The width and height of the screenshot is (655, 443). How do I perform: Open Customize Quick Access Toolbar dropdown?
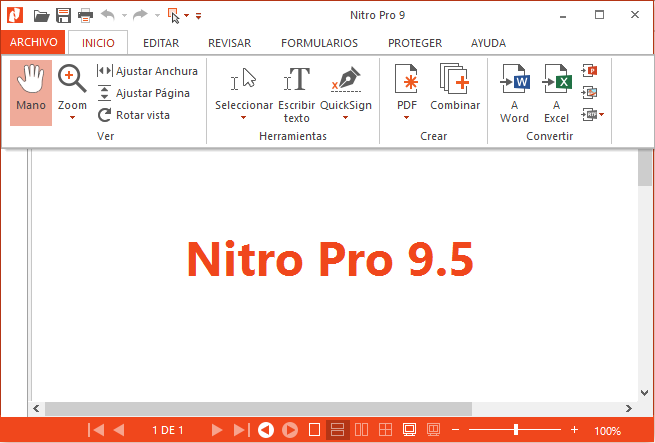(x=198, y=16)
